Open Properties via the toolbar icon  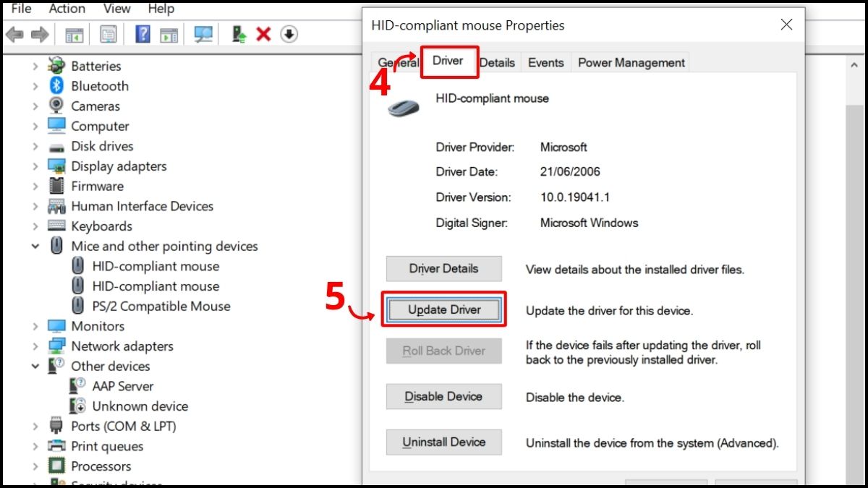109,33
